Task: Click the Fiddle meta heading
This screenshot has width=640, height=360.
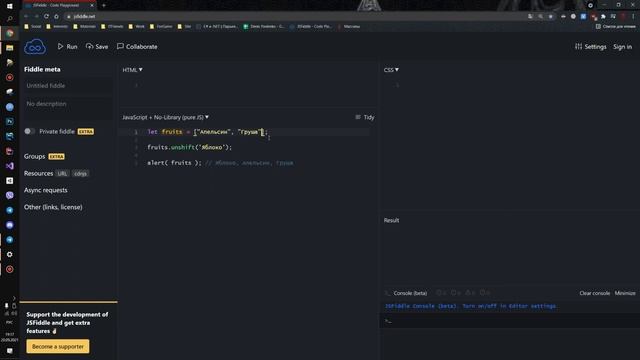Action: pyautogui.click(x=42, y=69)
